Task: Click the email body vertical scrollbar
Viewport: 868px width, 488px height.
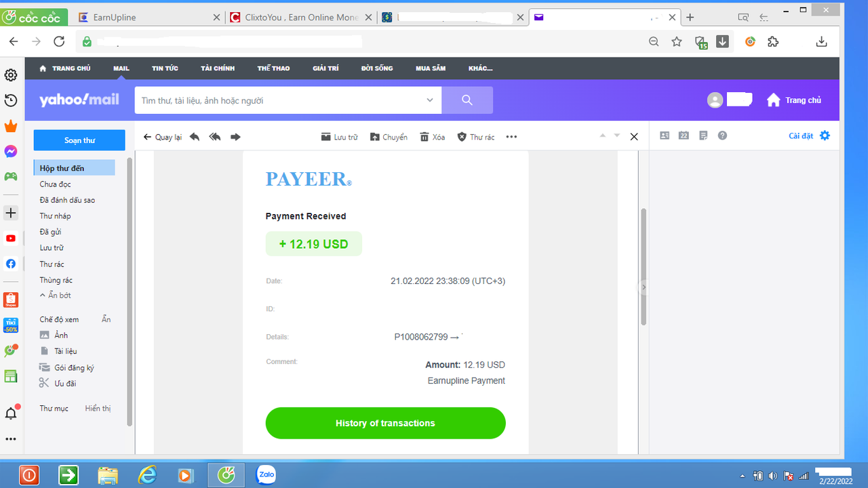Action: tap(644, 268)
